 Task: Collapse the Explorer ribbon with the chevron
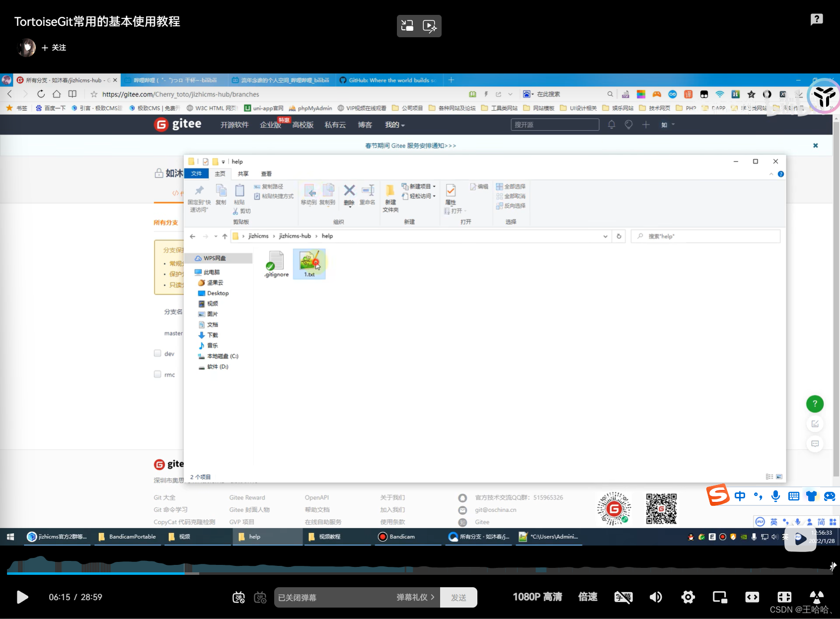pyautogui.click(x=771, y=174)
